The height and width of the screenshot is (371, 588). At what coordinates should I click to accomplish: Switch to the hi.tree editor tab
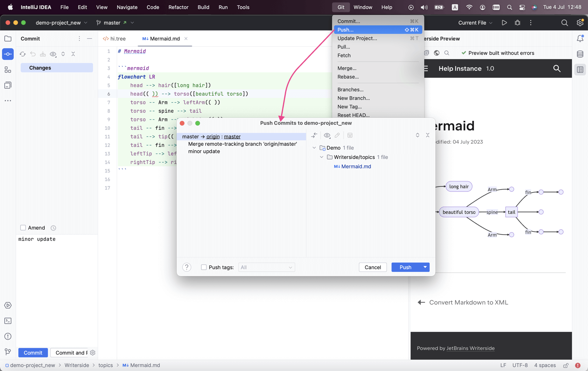pyautogui.click(x=114, y=38)
